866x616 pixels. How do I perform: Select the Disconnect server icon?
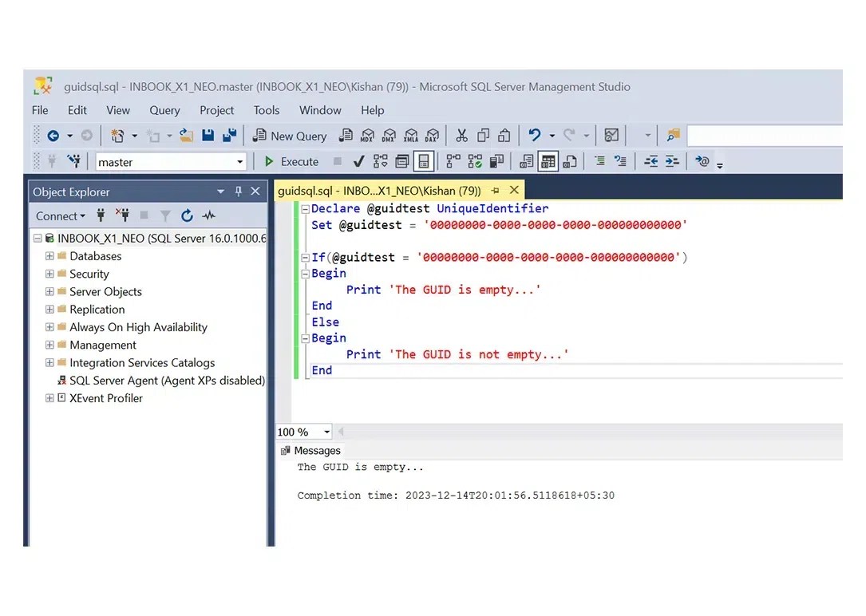click(x=124, y=215)
